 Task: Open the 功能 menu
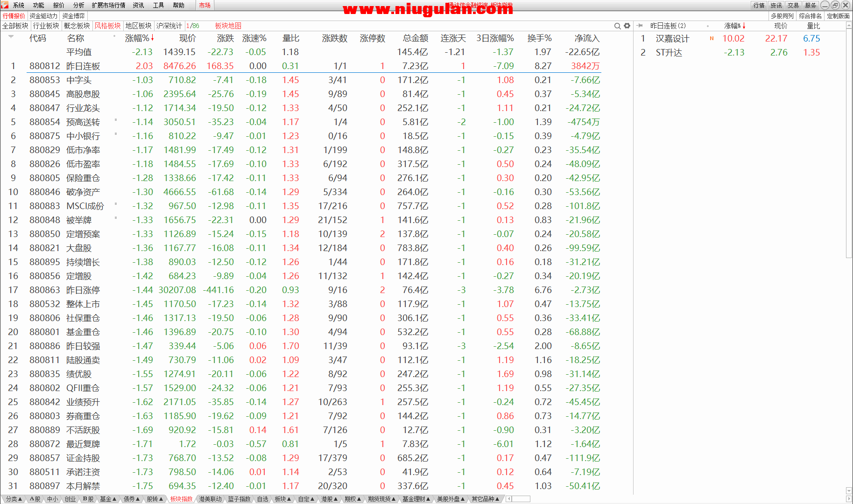[39, 5]
